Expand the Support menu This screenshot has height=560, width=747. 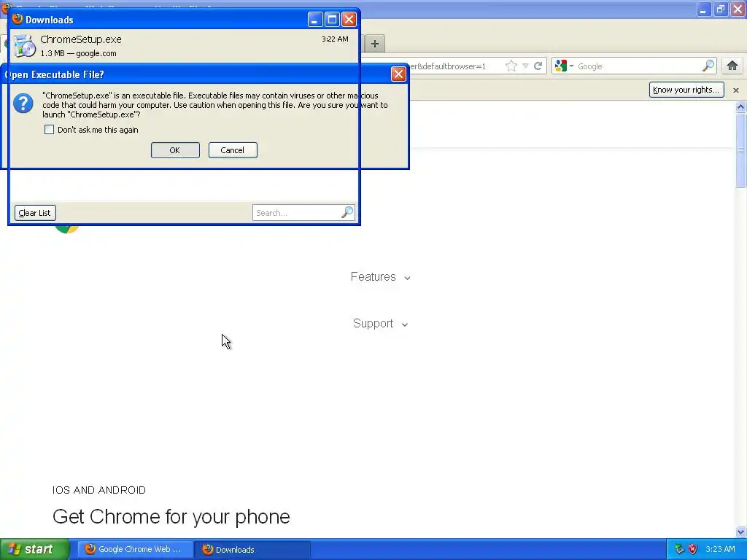pyautogui.click(x=380, y=323)
